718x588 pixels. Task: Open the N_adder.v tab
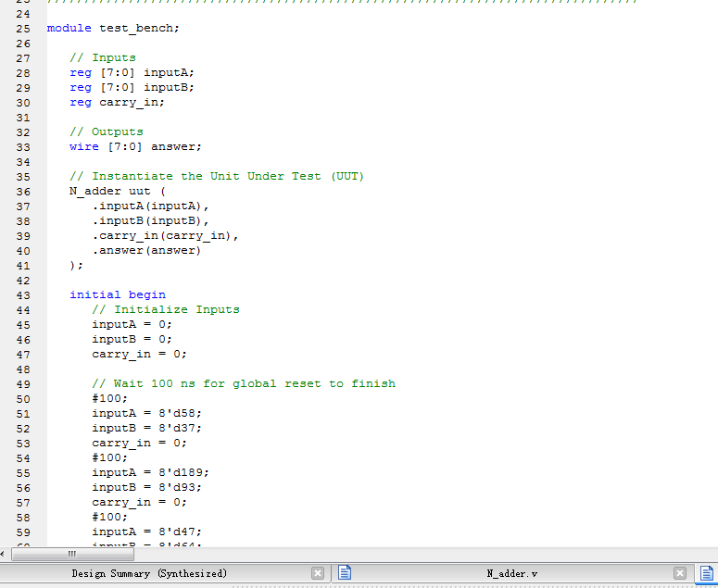point(511,573)
